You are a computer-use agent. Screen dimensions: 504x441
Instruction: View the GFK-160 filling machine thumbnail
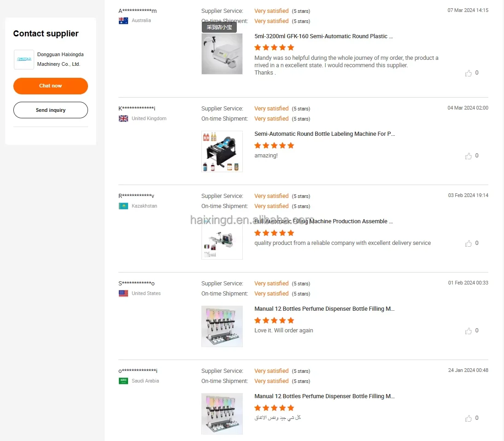[222, 54]
